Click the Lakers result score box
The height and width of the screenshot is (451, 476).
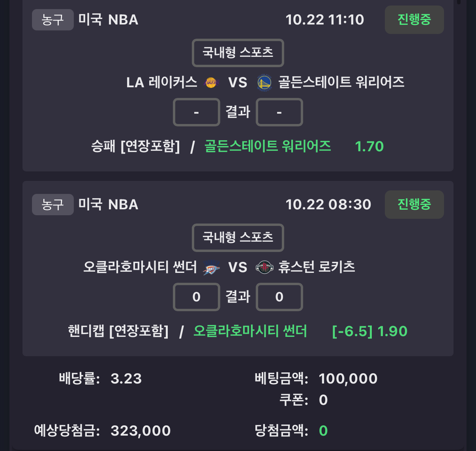(196, 113)
